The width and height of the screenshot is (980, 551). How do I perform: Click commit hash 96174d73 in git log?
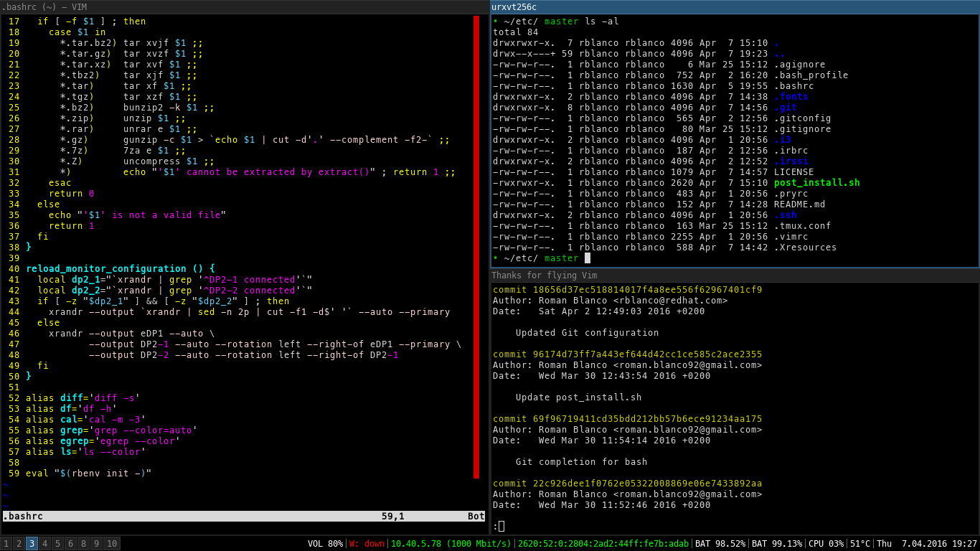click(648, 354)
